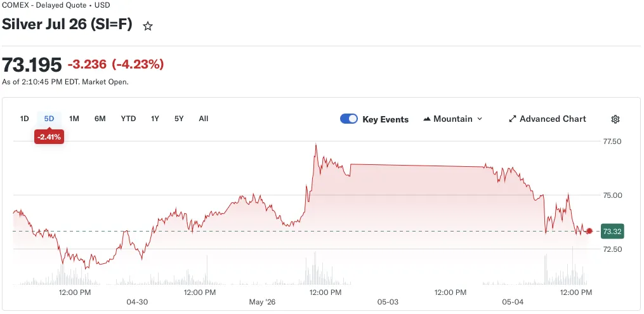This screenshot has width=644, height=314.
Task: Click the Advanced Chart expand arrows icon
Action: 512,119
